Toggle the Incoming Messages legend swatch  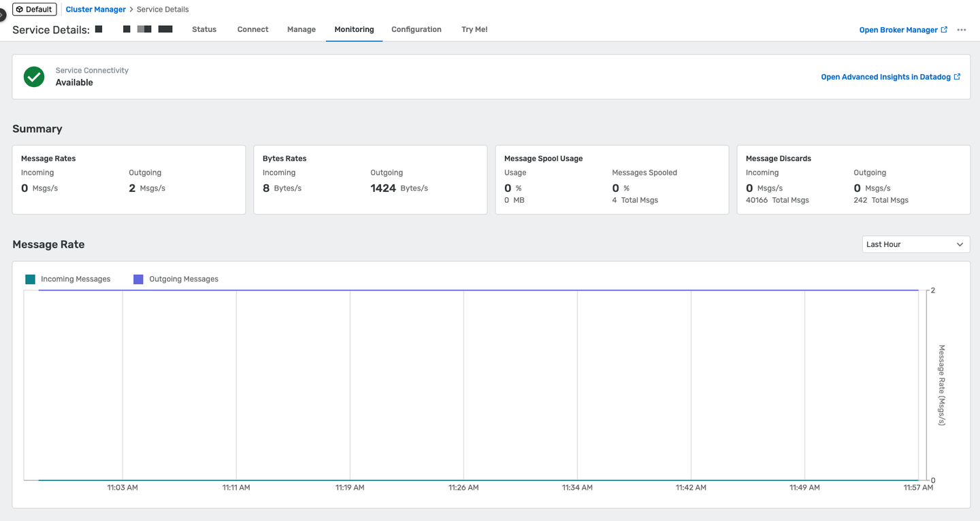[x=30, y=279]
